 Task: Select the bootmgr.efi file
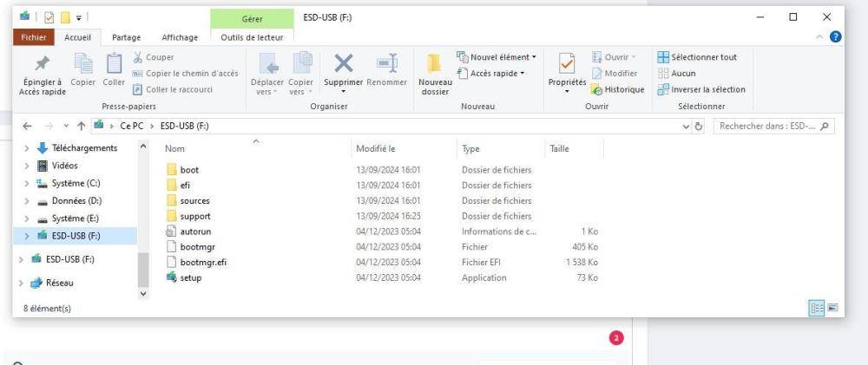(203, 262)
